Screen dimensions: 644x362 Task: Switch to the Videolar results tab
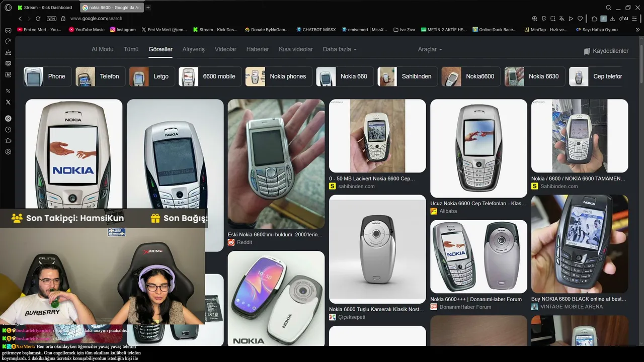[225, 49]
